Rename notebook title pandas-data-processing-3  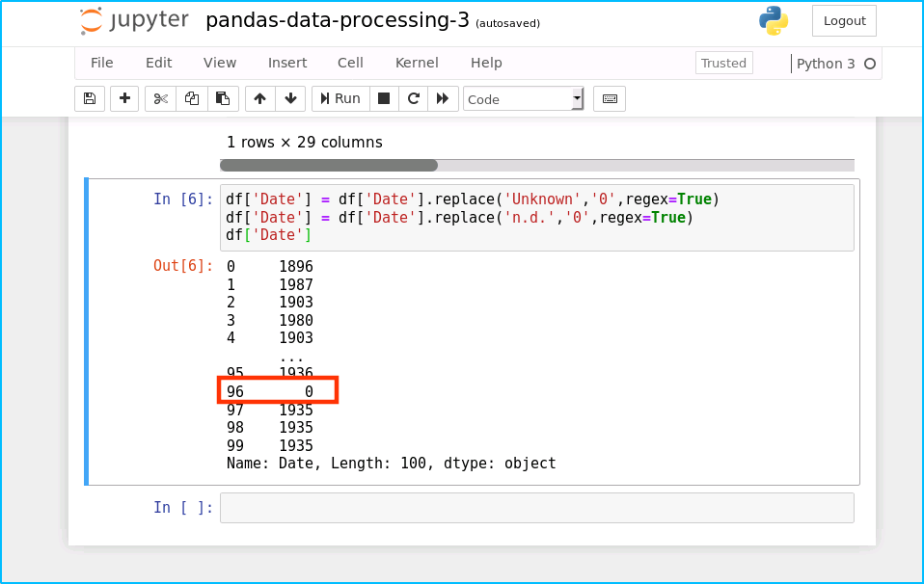pyautogui.click(x=337, y=20)
